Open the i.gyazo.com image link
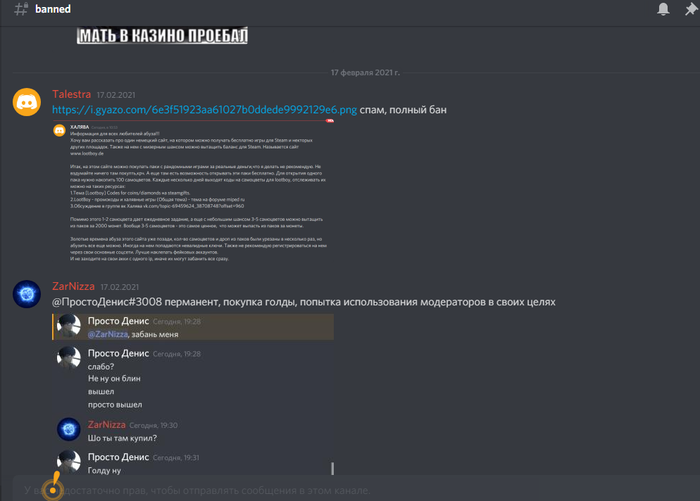The image size is (700, 501). tap(203, 108)
